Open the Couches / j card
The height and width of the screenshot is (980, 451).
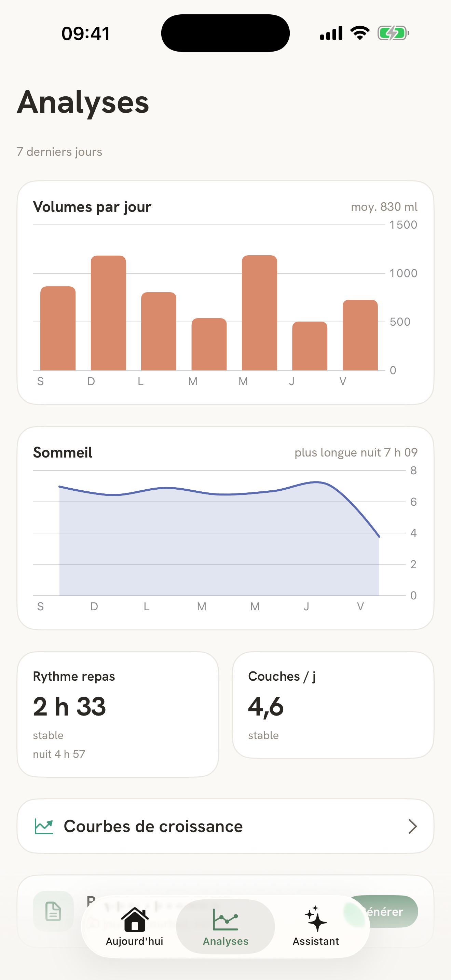click(x=333, y=705)
